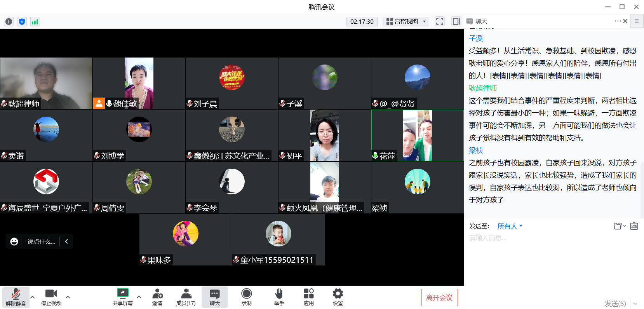
Task: Open the 应用 apps icon
Action: click(x=308, y=297)
